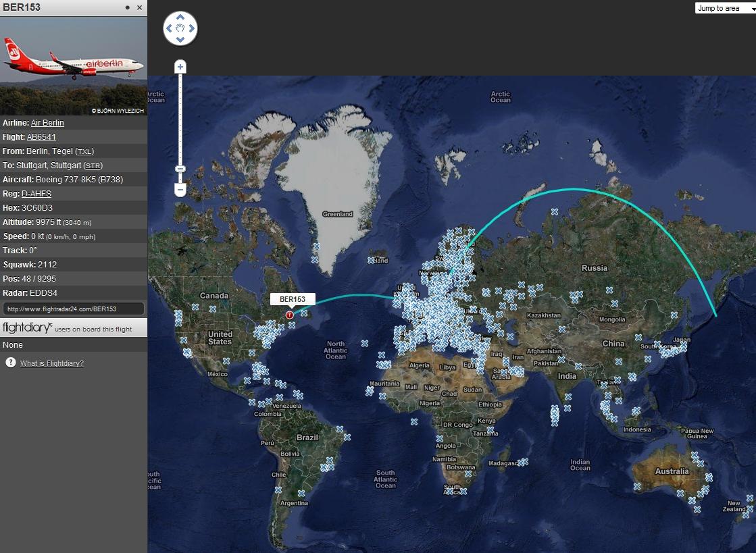The height and width of the screenshot is (553, 756).
Task: Pan the map left with the arrow
Action: (x=169, y=28)
